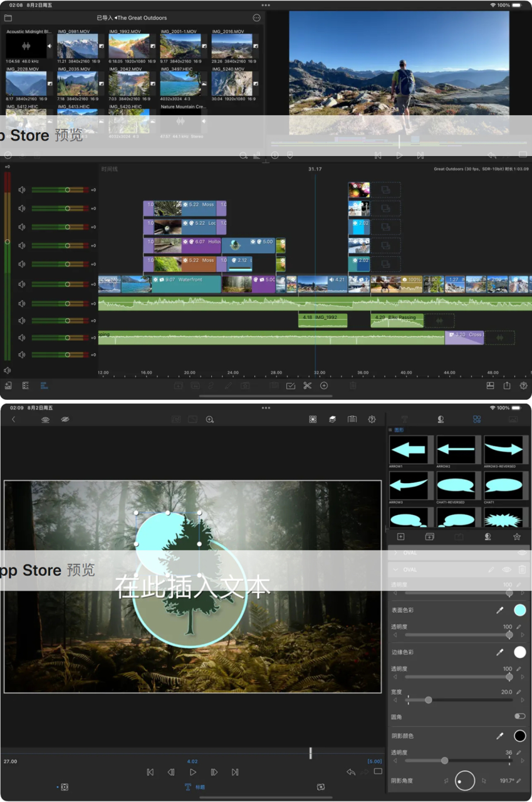Viewport: 532px width, 802px height.
Task: Increase 宽度 with right arrow stepper
Action: point(523,700)
